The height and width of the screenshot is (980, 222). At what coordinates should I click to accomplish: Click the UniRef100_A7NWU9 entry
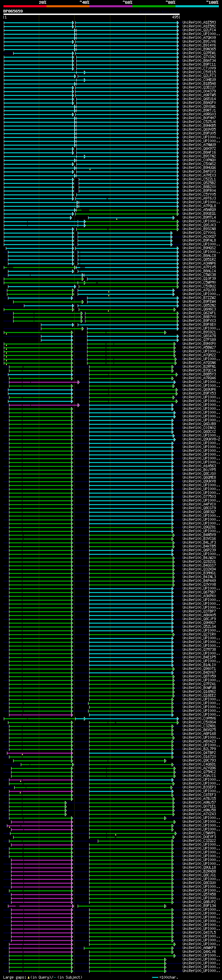coord(199,145)
